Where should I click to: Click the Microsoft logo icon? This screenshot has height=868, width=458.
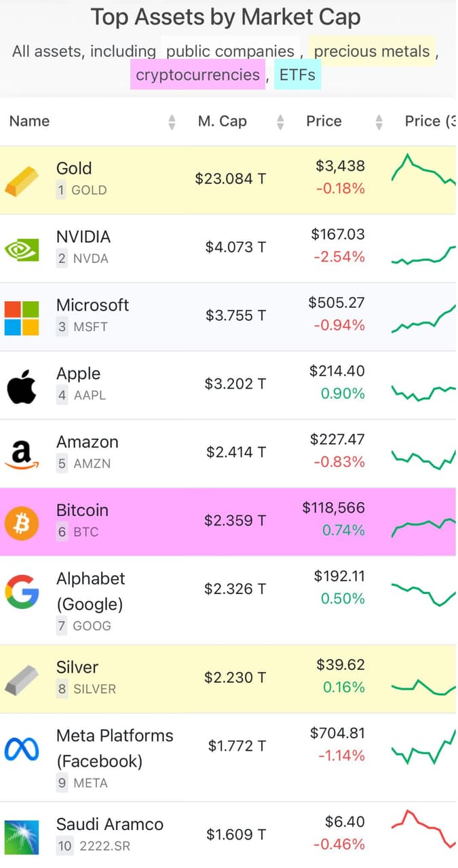click(22, 317)
